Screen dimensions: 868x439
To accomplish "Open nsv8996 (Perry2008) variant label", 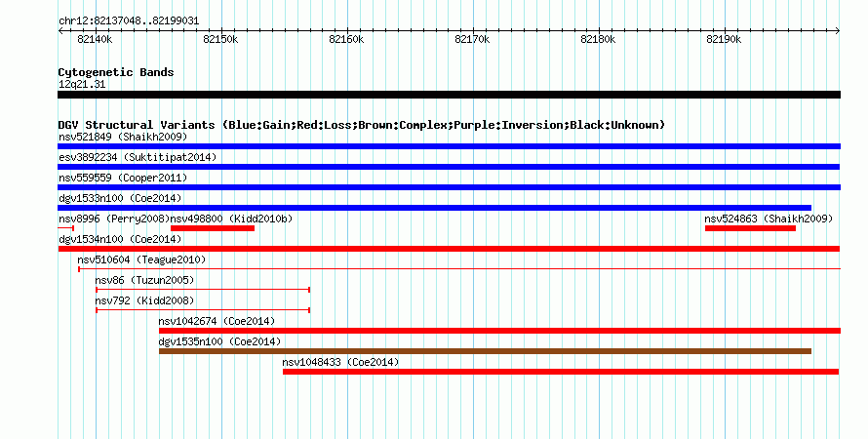I will point(114,219).
